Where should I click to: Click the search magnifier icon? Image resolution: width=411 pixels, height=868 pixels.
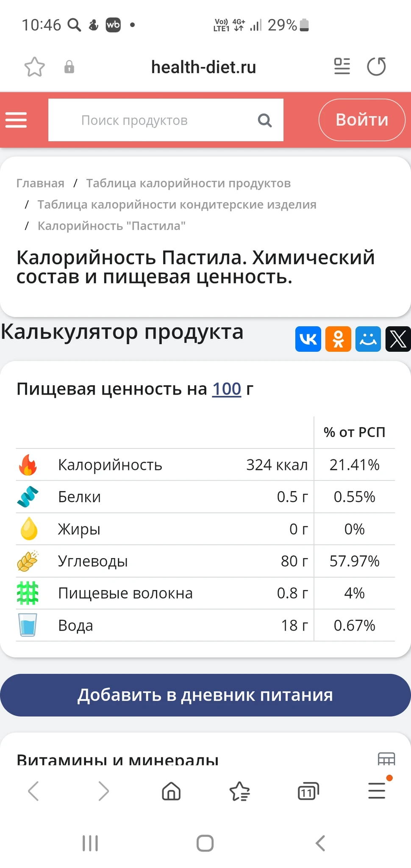tap(265, 120)
